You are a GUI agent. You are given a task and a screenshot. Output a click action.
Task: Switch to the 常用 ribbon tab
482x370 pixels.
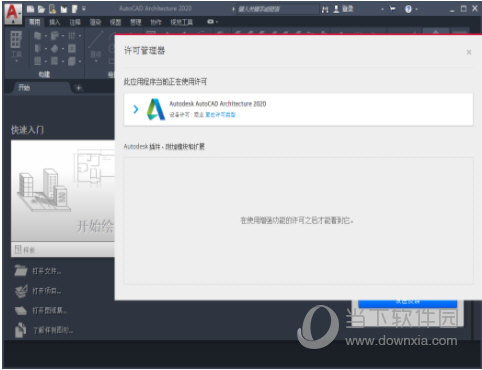pos(34,22)
